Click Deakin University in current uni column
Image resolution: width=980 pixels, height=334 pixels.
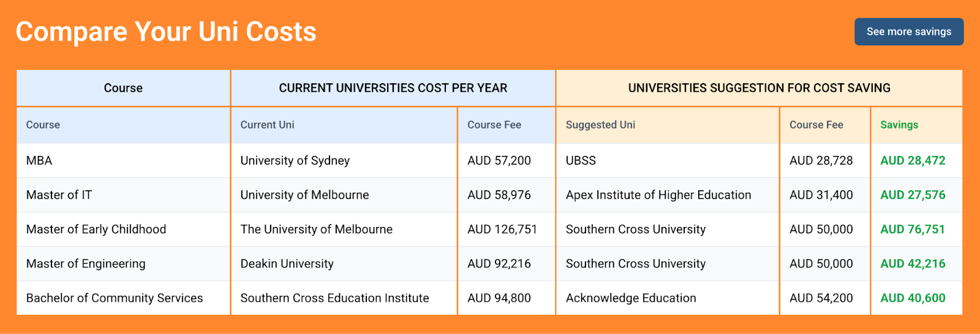287,264
